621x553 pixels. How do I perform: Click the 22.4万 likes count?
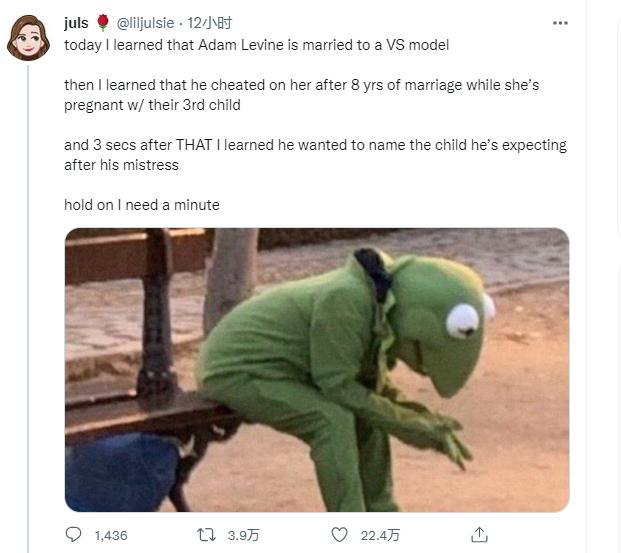pos(380,536)
